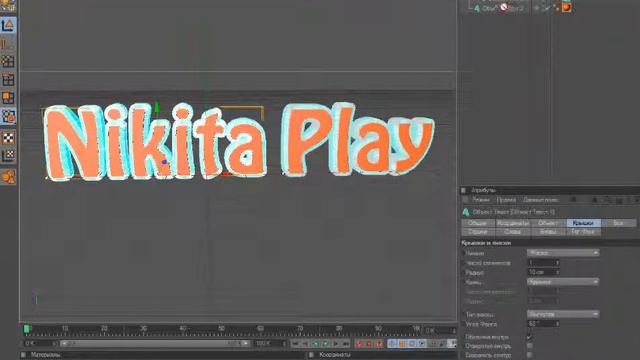Click the green timeline playhead marker
This screenshot has height=360, width=640.
point(27,329)
